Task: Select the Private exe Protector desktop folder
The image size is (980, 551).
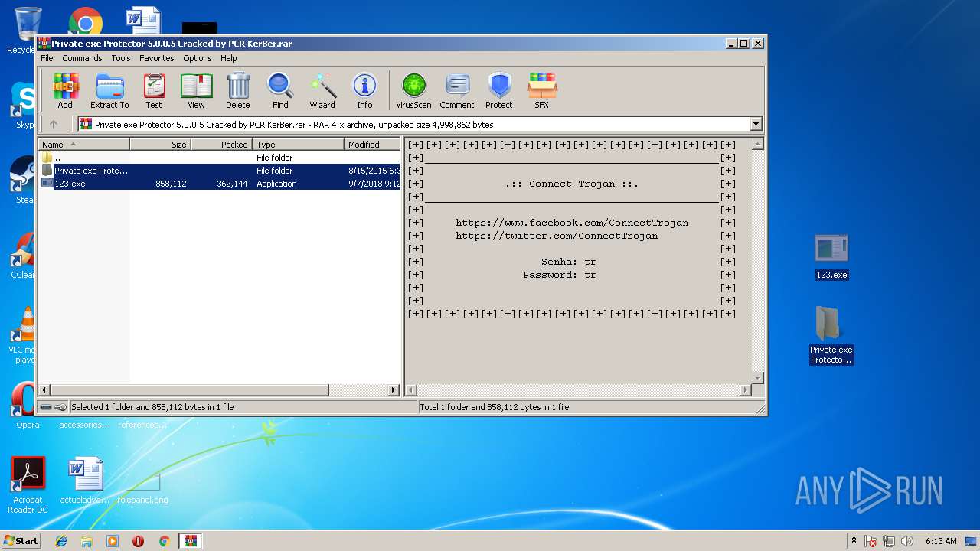Action: click(x=831, y=335)
